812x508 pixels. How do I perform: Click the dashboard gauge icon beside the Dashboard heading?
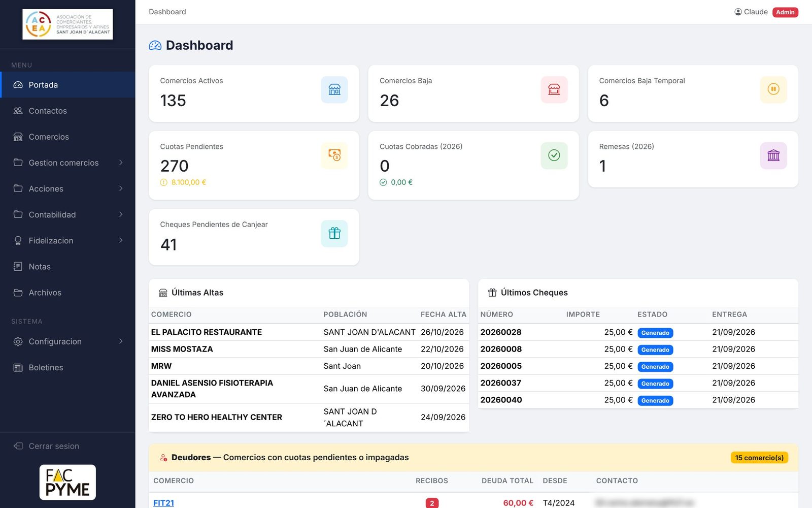coord(155,46)
